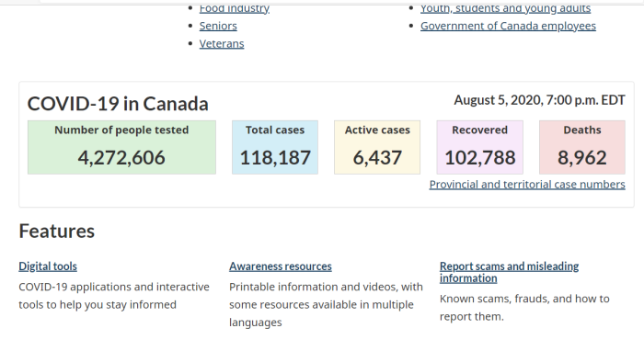The image size is (644, 351).
Task: Click the 4,272,606 people tested figure
Action: (121, 158)
